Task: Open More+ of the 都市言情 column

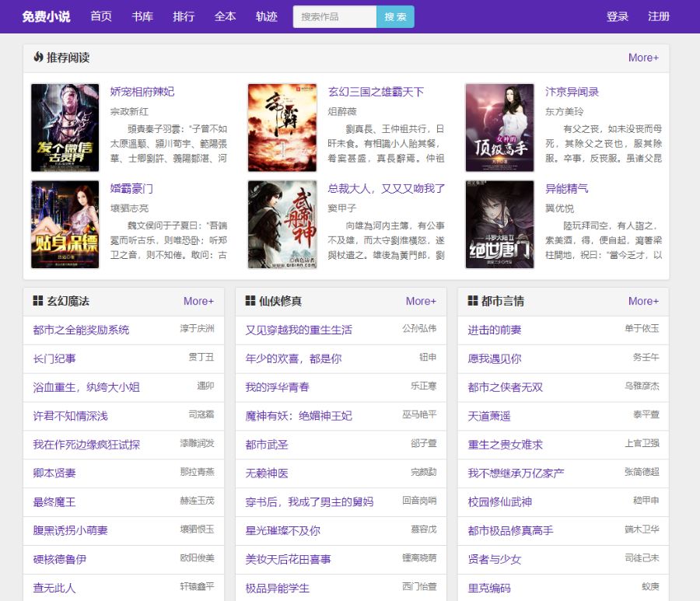Action: 644,301
